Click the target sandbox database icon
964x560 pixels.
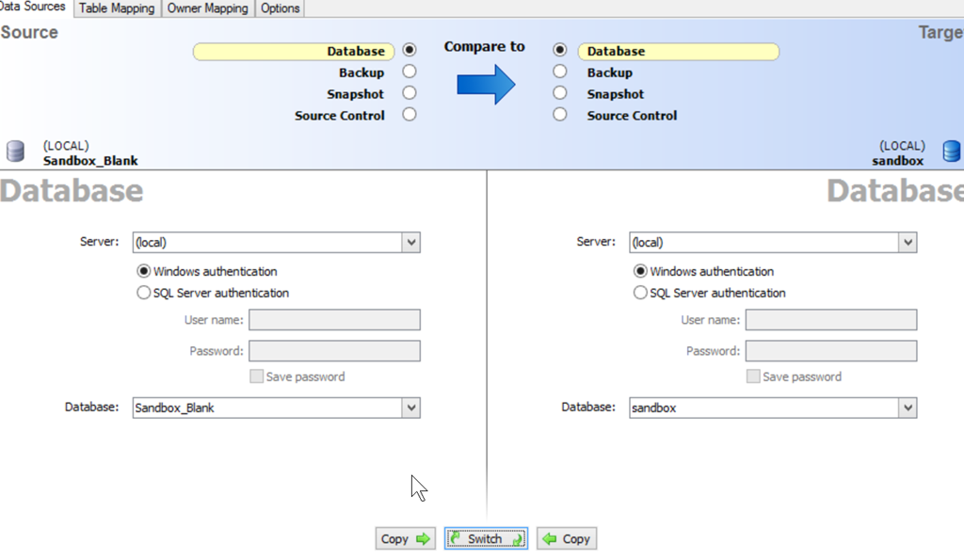click(951, 152)
